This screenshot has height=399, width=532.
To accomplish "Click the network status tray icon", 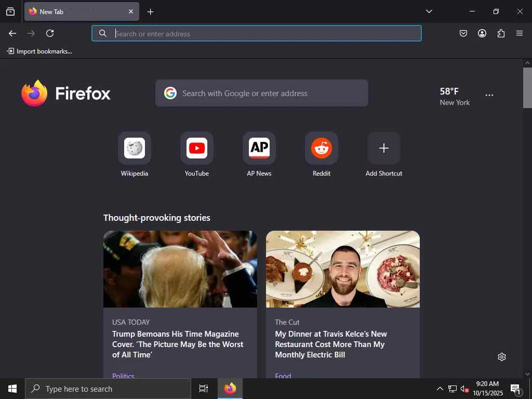I will 453,389.
